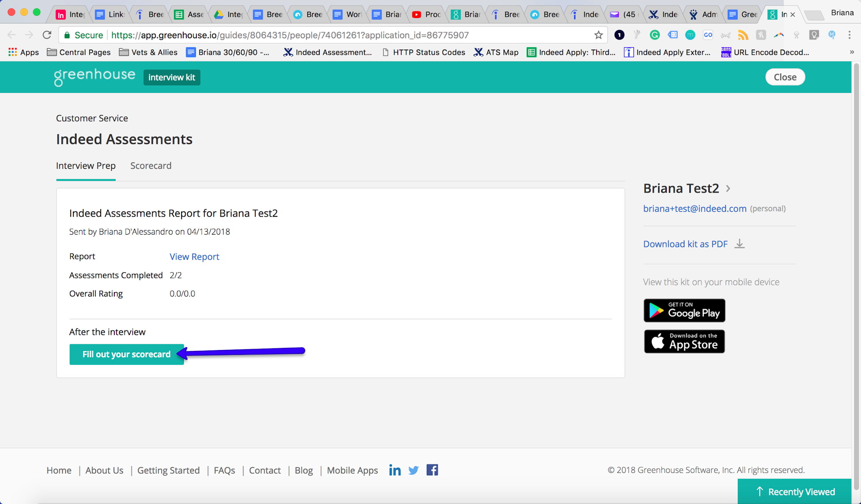Switch to the Asse spreadsheet browser tab
This screenshot has height=504, width=861.
pos(189,15)
